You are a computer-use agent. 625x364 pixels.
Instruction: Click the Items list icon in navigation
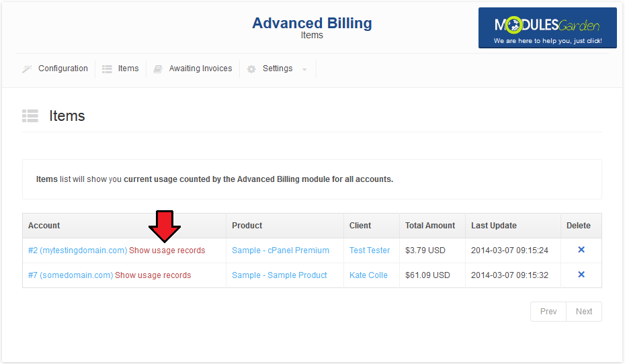click(107, 69)
